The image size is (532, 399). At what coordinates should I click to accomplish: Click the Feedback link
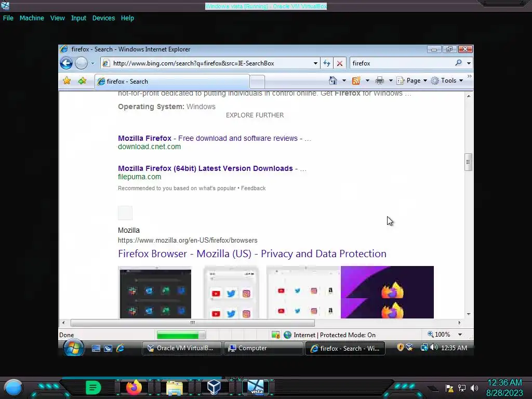[x=253, y=188]
